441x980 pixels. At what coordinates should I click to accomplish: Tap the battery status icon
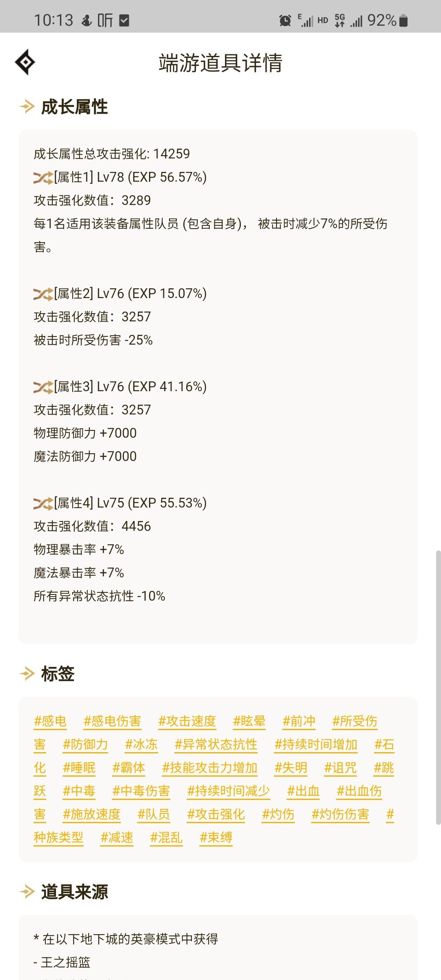click(403, 20)
